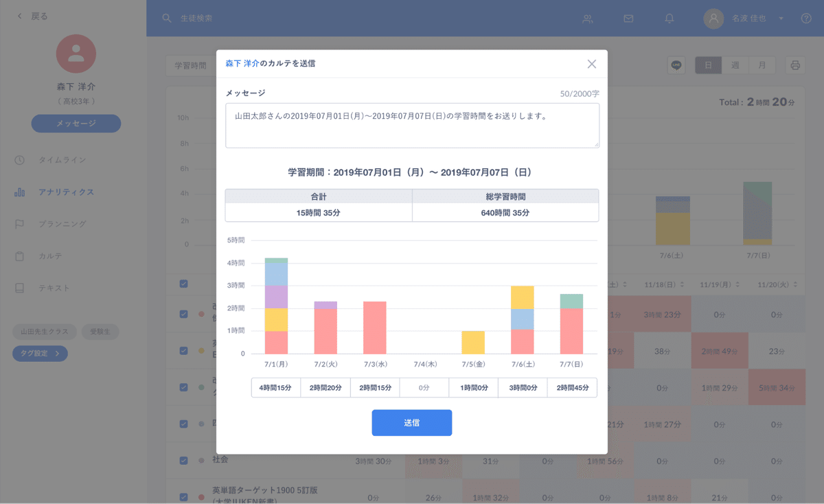Click inside the メッセージ text area
This screenshot has height=504, width=824.
tap(412, 124)
